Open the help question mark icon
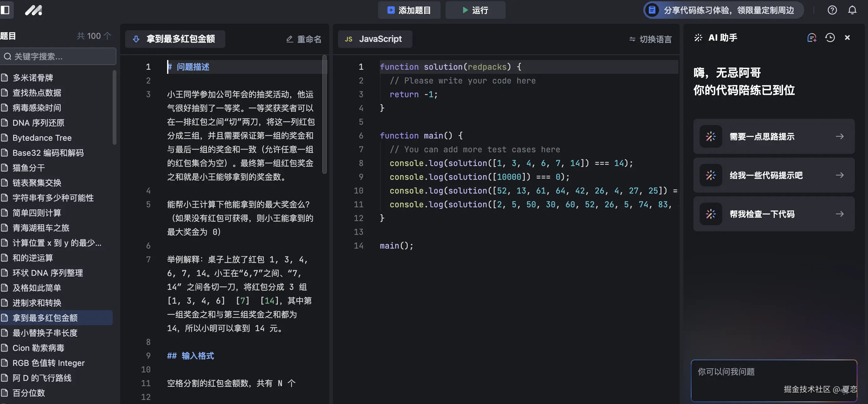Screen dimensions: 868x404 (x=832, y=10)
